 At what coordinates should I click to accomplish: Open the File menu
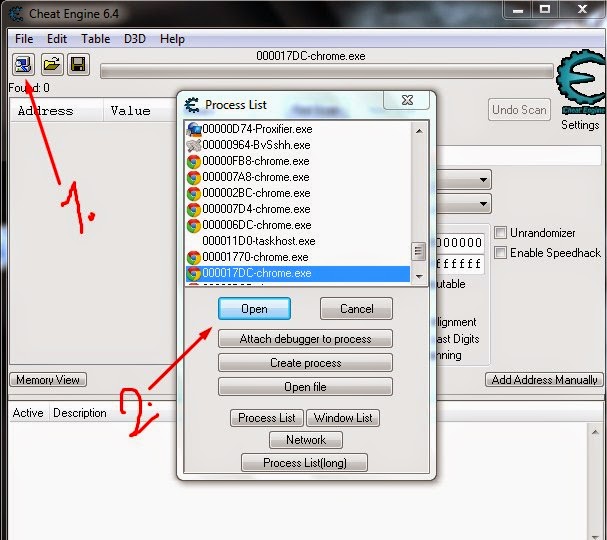[x=24, y=39]
